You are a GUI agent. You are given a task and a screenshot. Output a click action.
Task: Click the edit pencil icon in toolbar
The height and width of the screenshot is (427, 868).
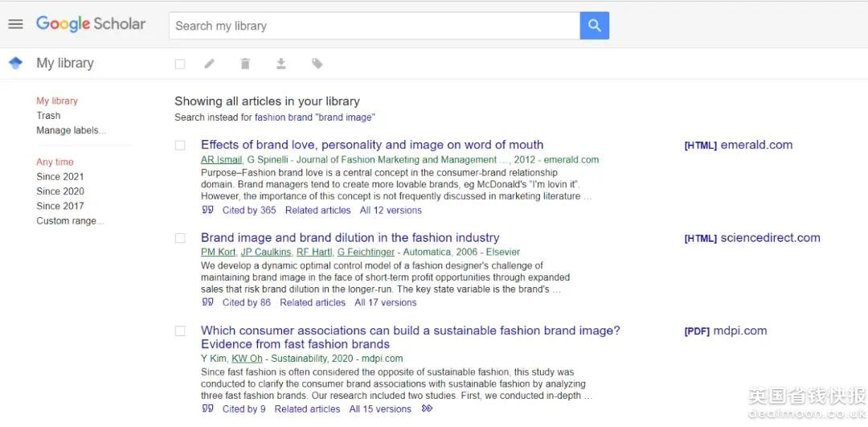(x=210, y=64)
